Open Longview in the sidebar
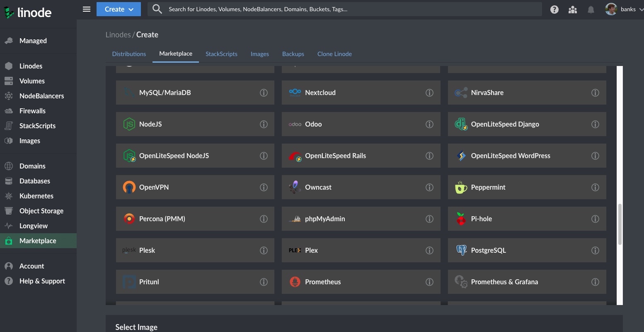 [38, 226]
